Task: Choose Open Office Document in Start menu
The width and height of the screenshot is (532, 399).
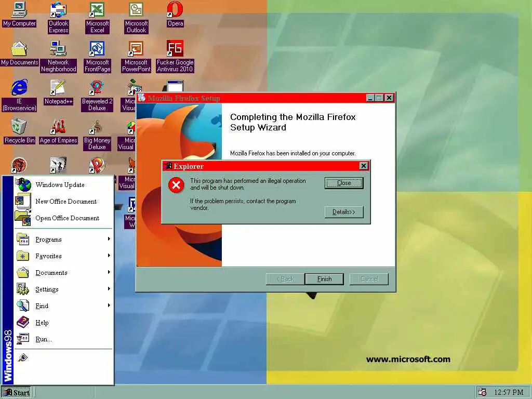Action: point(64,218)
